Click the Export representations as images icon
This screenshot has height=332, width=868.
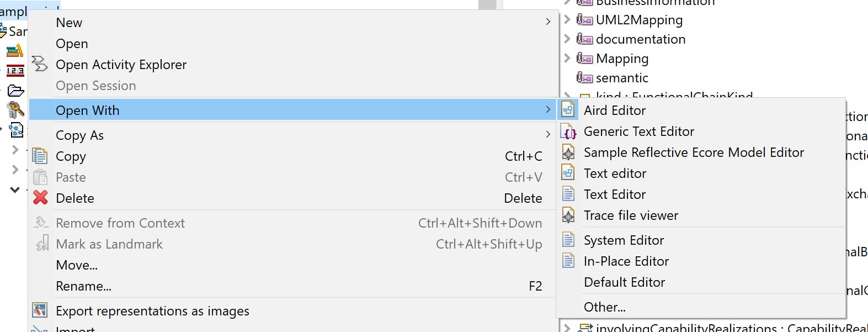tap(40, 310)
